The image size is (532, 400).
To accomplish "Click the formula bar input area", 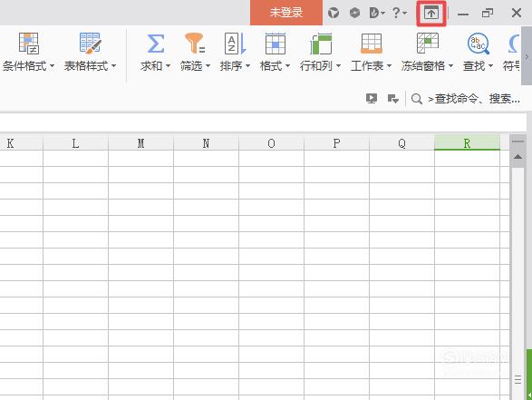I will click(263, 122).
